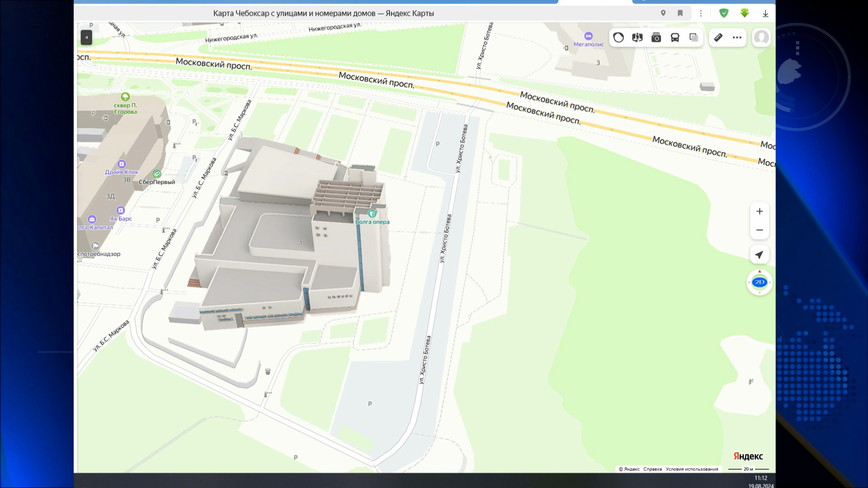Click the trash bin icon on map
The height and width of the screenshot is (488, 868).
coord(268,371)
